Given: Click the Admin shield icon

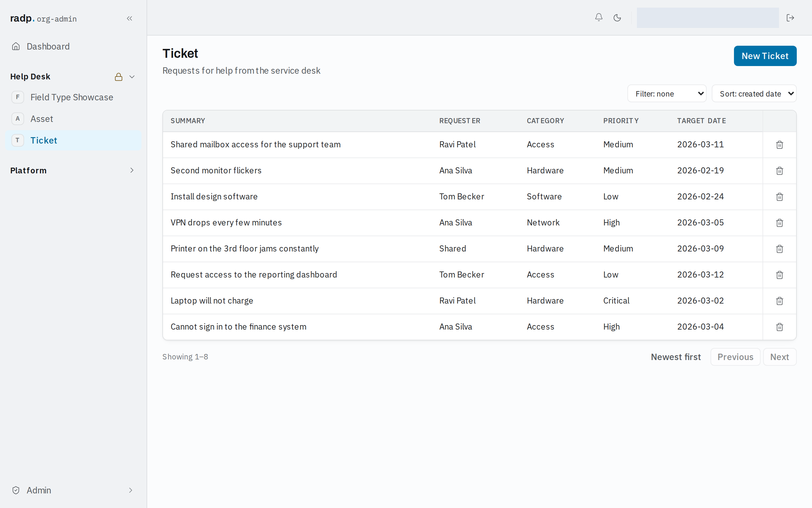Looking at the screenshot, I should [x=16, y=490].
